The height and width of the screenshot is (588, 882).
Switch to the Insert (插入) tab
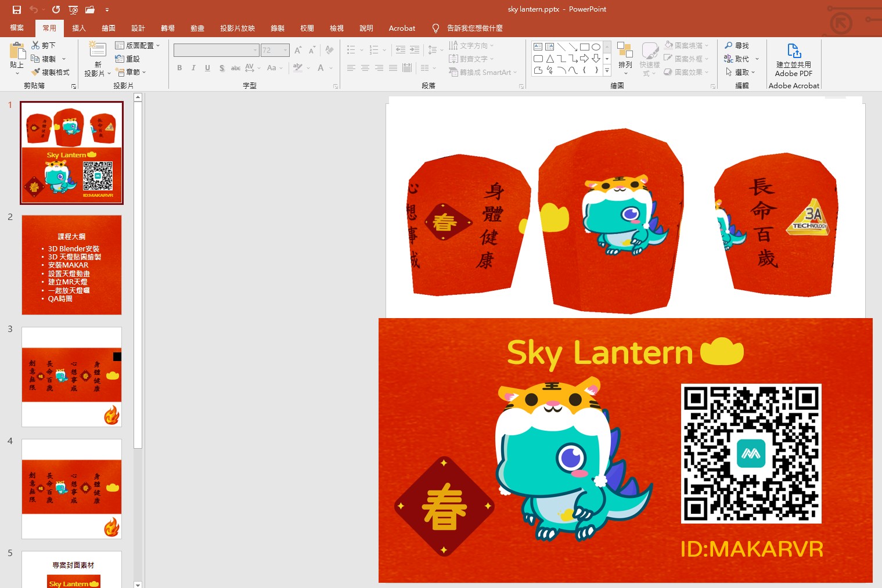tap(79, 28)
